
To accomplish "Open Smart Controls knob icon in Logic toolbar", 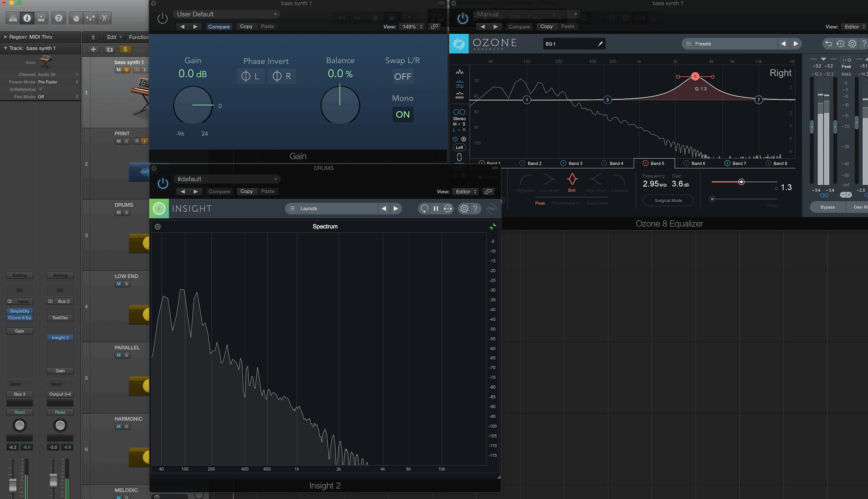I will pyautogui.click(x=76, y=18).
